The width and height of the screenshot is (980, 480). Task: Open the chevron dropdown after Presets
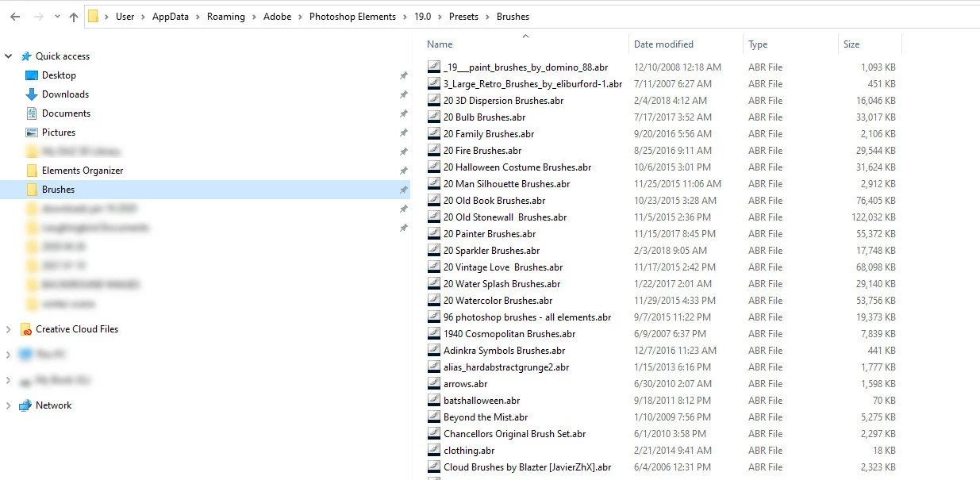488,17
